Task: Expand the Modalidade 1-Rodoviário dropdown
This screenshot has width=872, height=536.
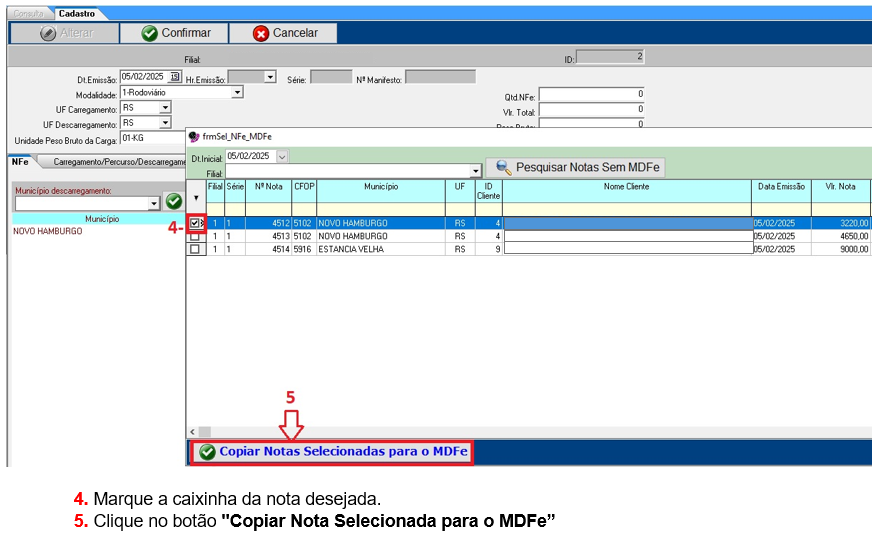Action: [237, 92]
